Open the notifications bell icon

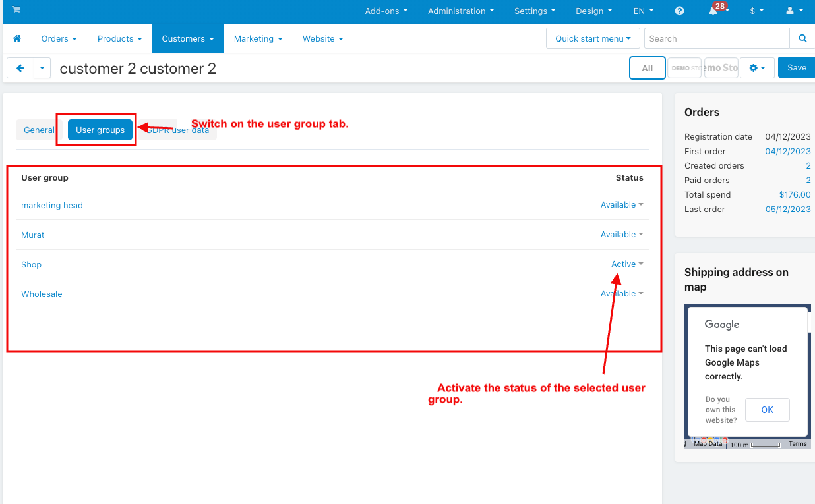[713, 11]
